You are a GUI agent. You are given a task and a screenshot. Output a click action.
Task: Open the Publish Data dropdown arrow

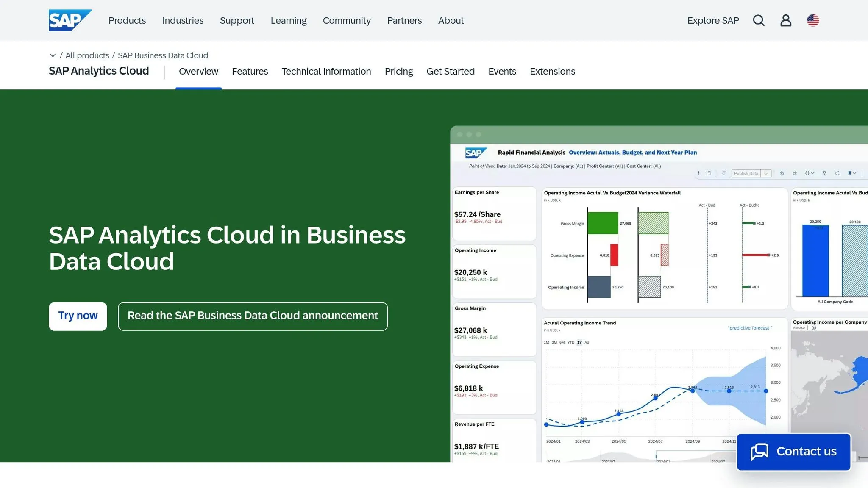[x=766, y=173]
